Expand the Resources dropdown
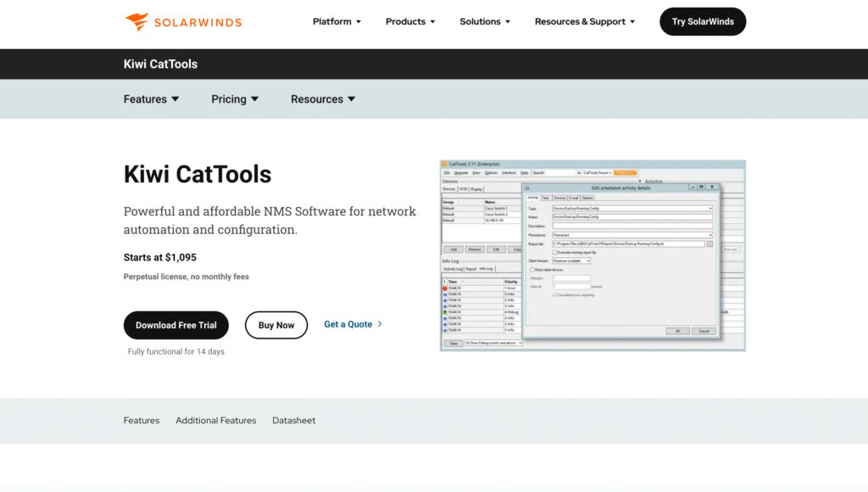The image size is (868, 492). 323,99
